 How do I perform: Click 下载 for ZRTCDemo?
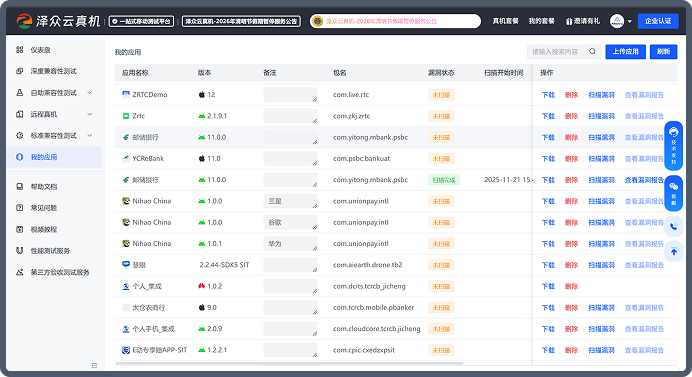point(548,95)
